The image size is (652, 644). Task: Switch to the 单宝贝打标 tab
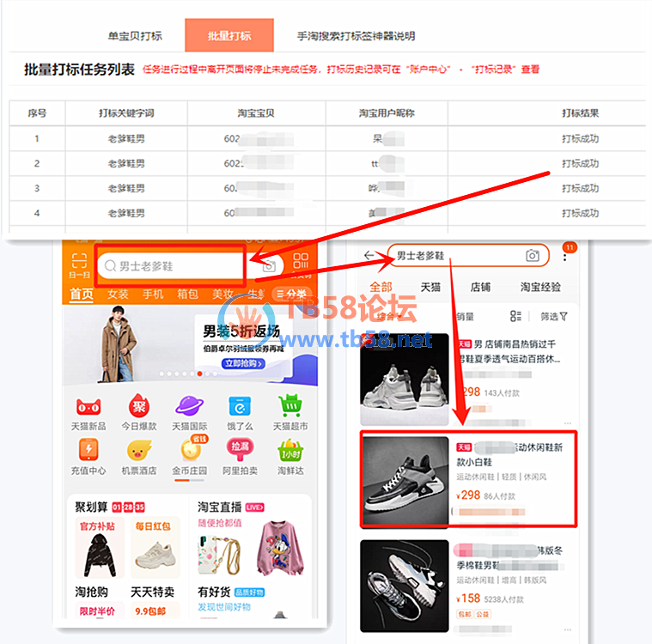[135, 36]
